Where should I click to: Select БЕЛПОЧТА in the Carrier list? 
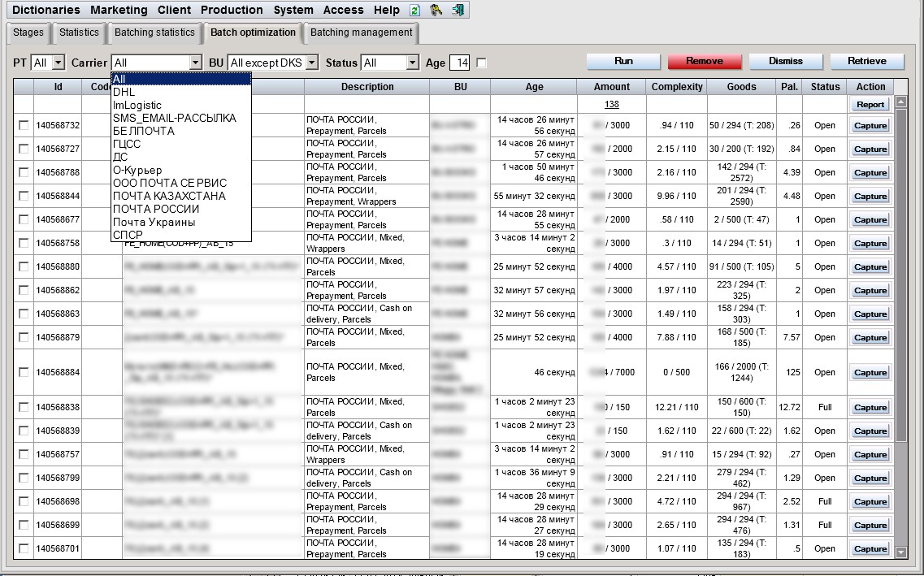pyautogui.click(x=181, y=131)
